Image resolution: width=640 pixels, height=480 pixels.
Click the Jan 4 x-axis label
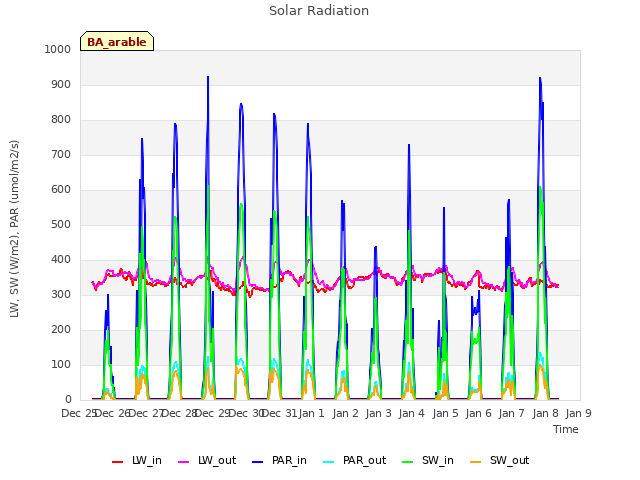(x=411, y=413)
